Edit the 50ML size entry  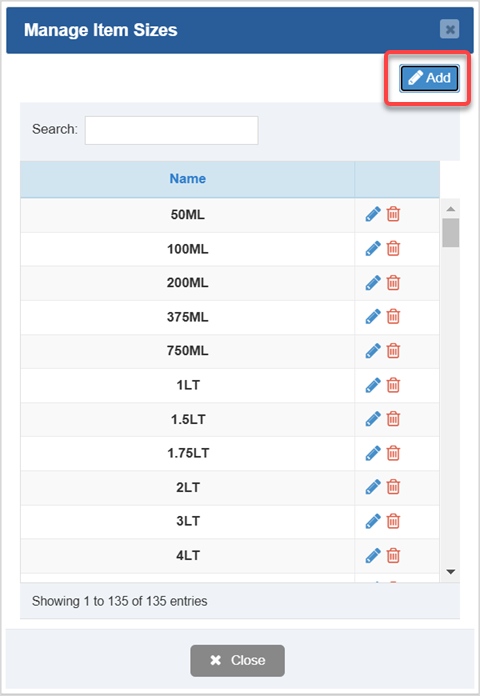pos(373,214)
